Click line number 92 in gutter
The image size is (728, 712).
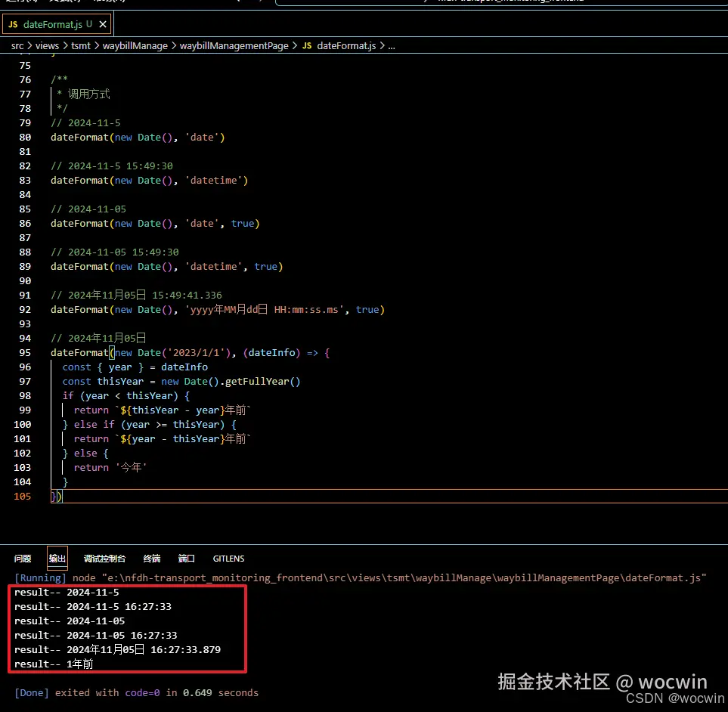coord(25,310)
